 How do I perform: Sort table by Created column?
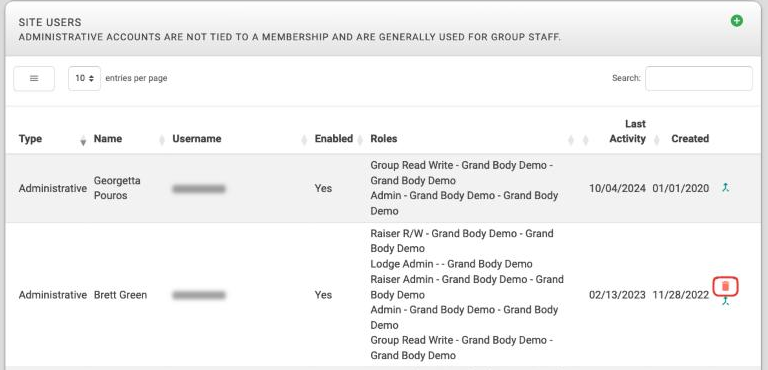[690, 139]
